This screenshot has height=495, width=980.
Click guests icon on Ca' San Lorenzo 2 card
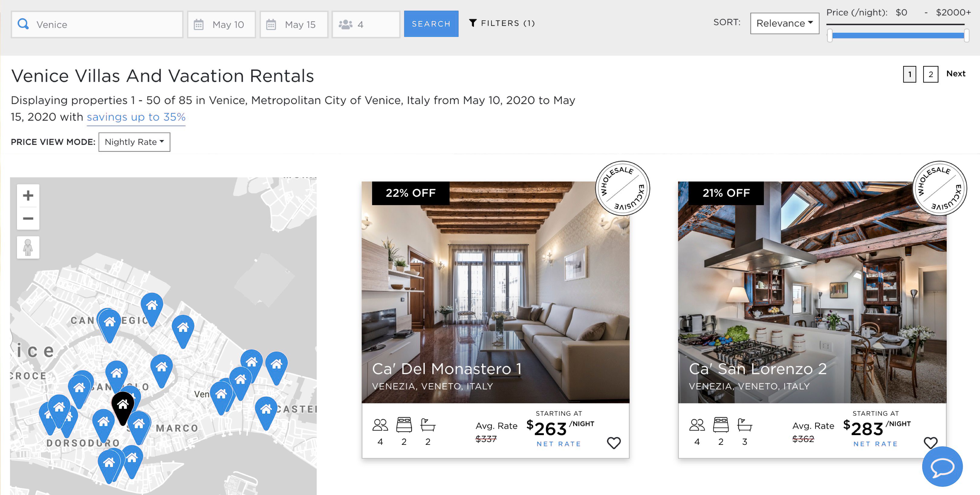click(x=697, y=425)
